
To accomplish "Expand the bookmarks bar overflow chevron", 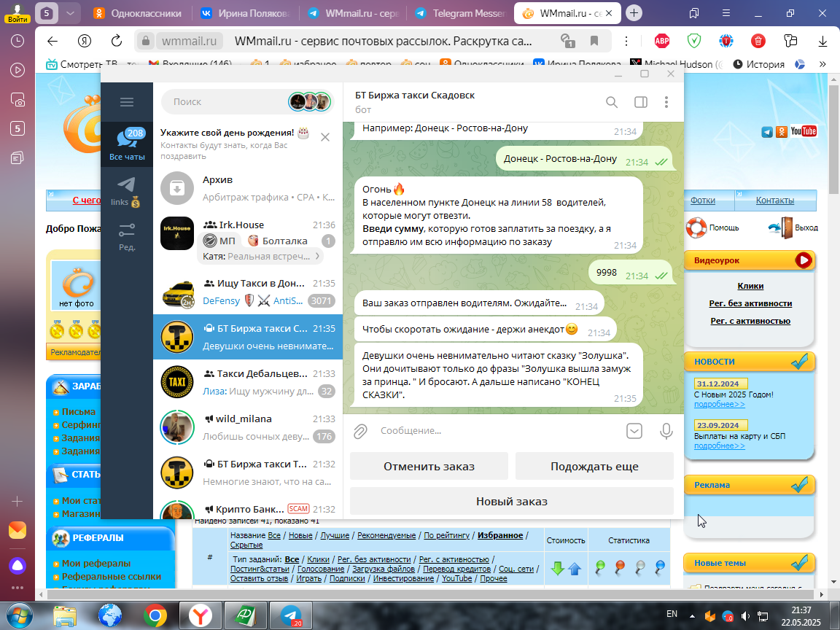I will [822, 64].
